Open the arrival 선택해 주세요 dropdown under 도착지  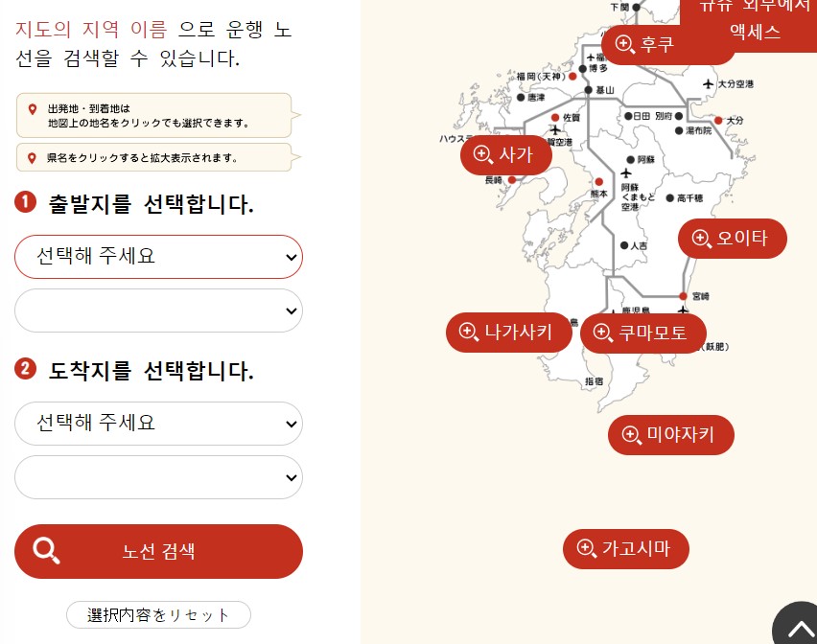(x=158, y=424)
